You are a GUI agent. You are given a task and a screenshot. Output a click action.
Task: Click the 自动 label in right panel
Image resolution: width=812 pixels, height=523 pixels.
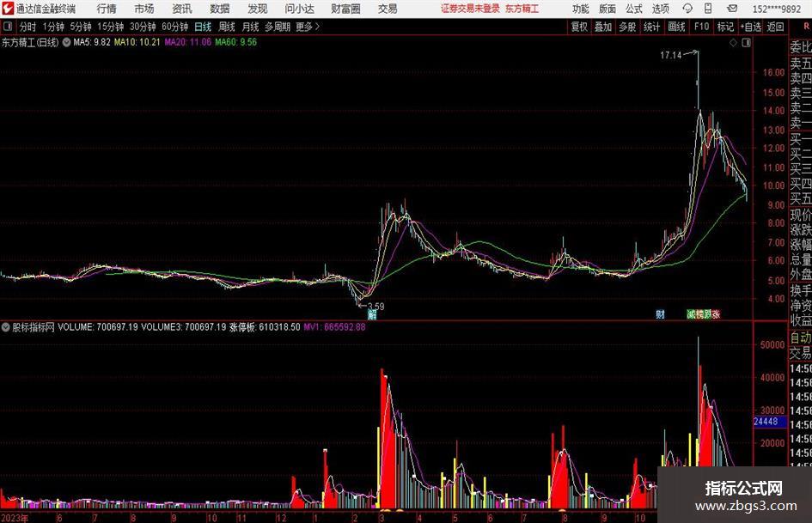tap(801, 338)
